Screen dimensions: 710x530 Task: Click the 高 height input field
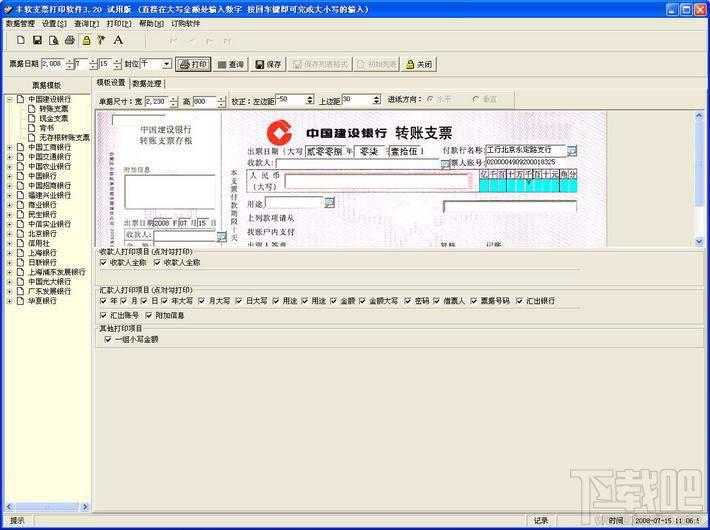point(205,102)
